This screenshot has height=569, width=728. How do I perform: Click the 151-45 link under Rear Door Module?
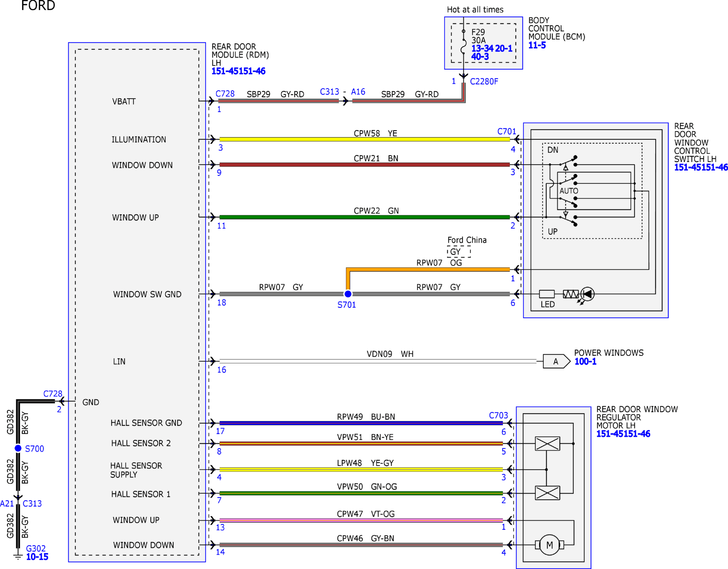[x=225, y=71]
